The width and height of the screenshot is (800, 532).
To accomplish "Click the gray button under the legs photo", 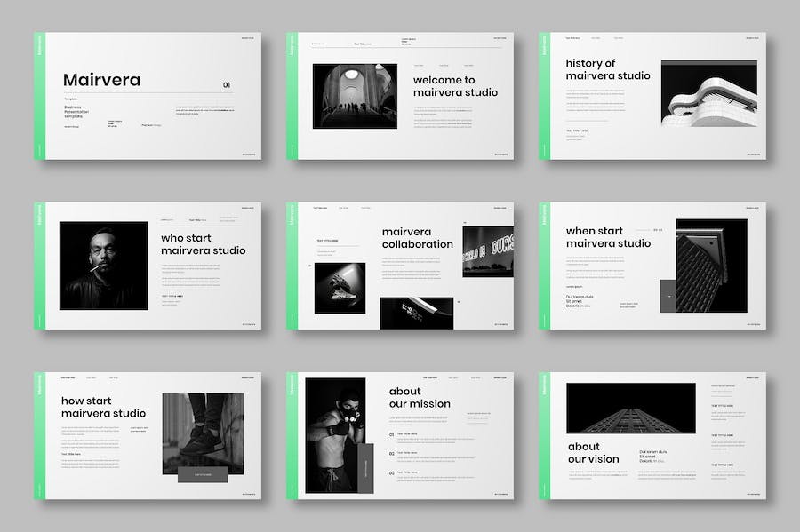I will 204,475.
